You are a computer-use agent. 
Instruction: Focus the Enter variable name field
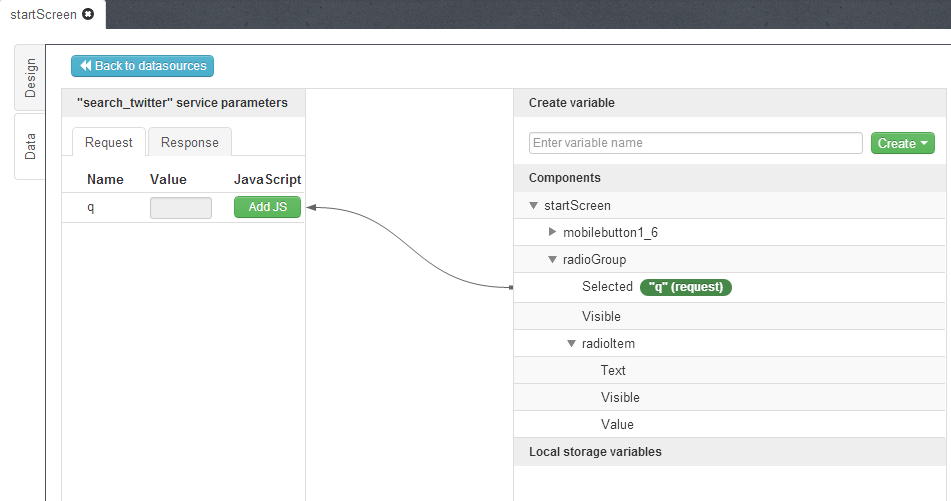[695, 143]
